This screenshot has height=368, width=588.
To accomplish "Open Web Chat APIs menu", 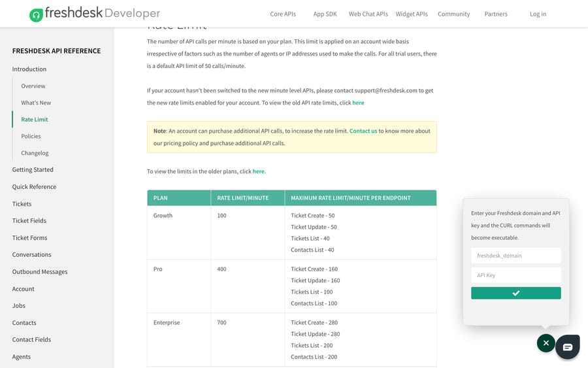I will (368, 14).
